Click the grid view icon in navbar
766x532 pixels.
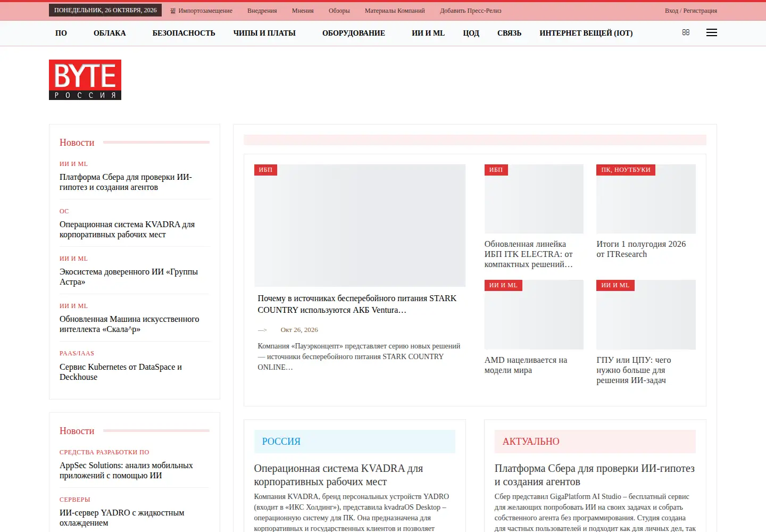tap(686, 32)
